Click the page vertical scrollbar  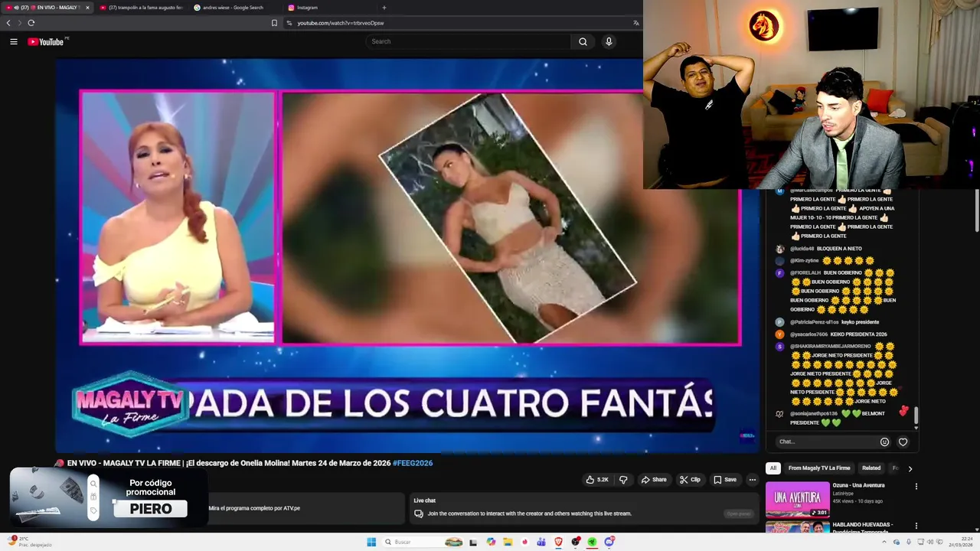[x=975, y=210]
